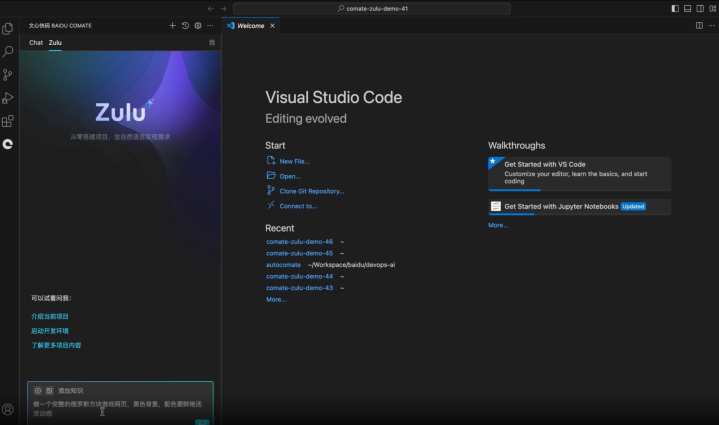Open the Source Control view

(8, 75)
